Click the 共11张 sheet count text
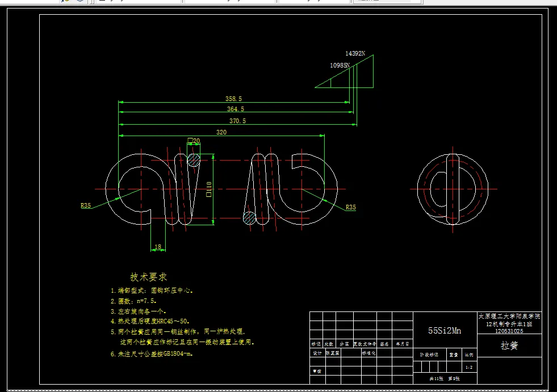The height and width of the screenshot is (392, 557). pyautogui.click(x=436, y=379)
